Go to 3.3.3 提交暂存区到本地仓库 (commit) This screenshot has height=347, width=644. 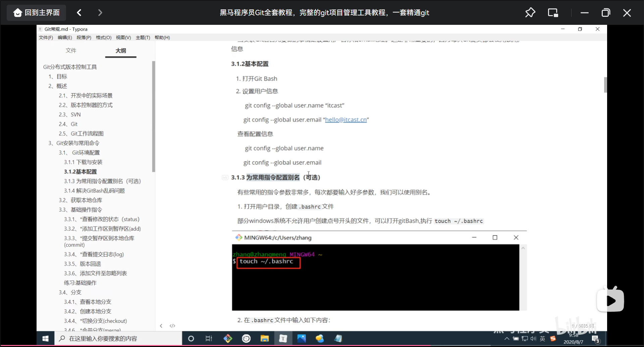click(x=99, y=242)
